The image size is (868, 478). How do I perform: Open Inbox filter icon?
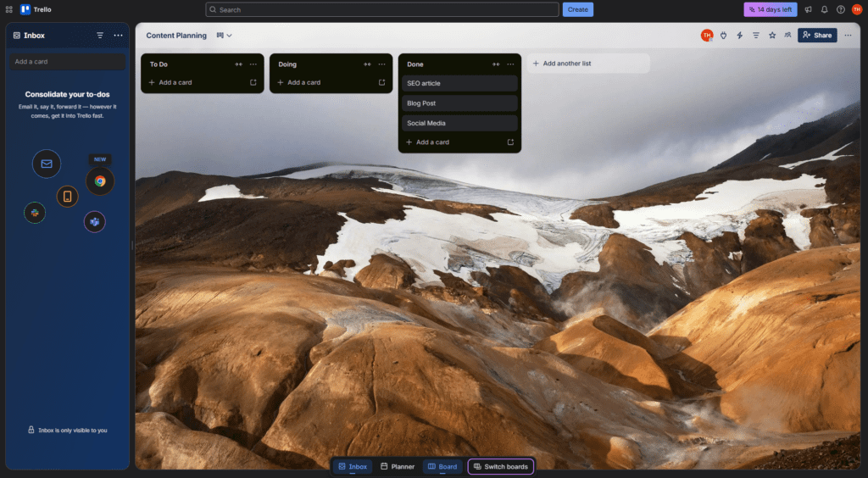(100, 36)
